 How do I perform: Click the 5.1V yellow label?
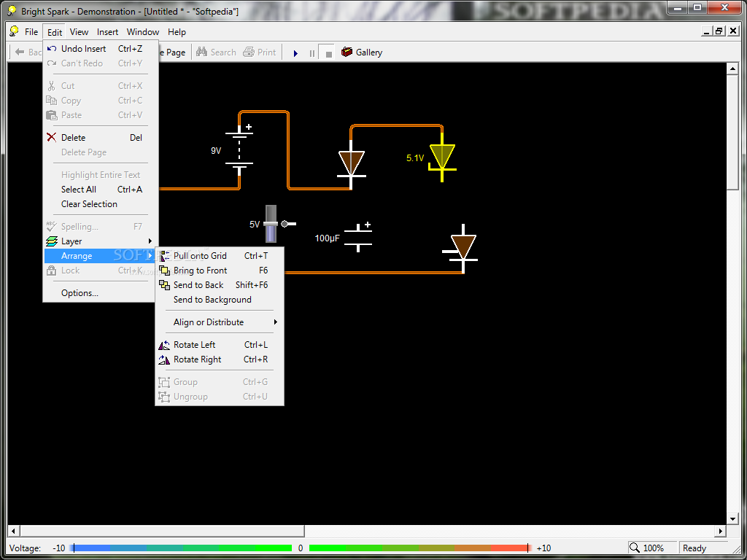coord(415,158)
